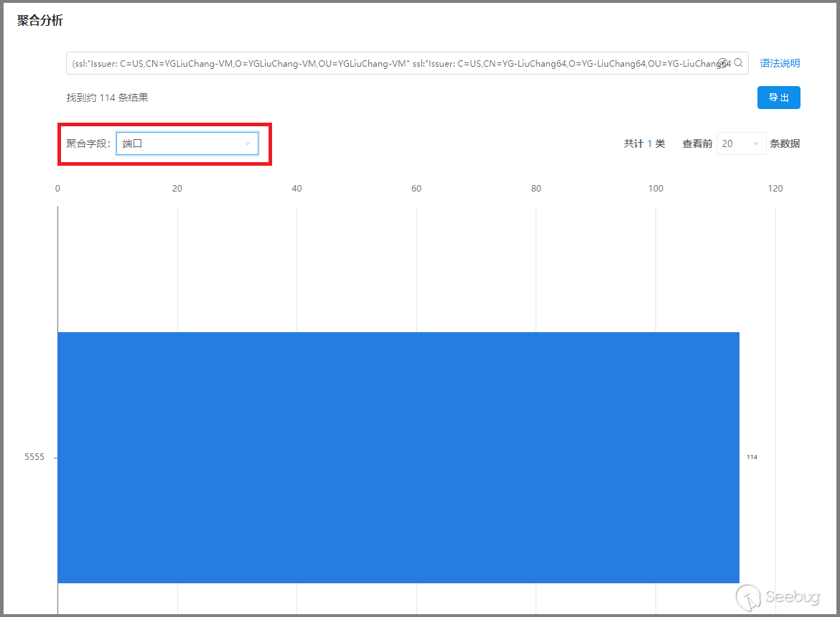Click the 114 bar value label

pyautogui.click(x=752, y=457)
